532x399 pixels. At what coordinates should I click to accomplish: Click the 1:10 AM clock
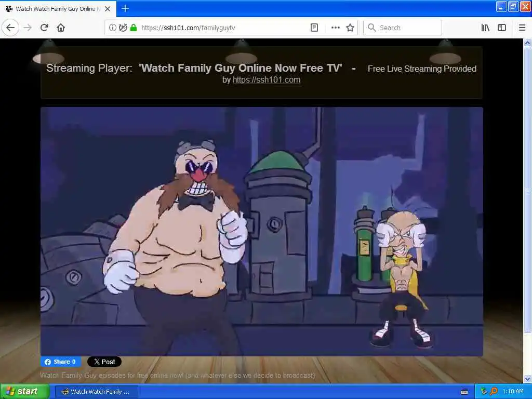coord(513,392)
